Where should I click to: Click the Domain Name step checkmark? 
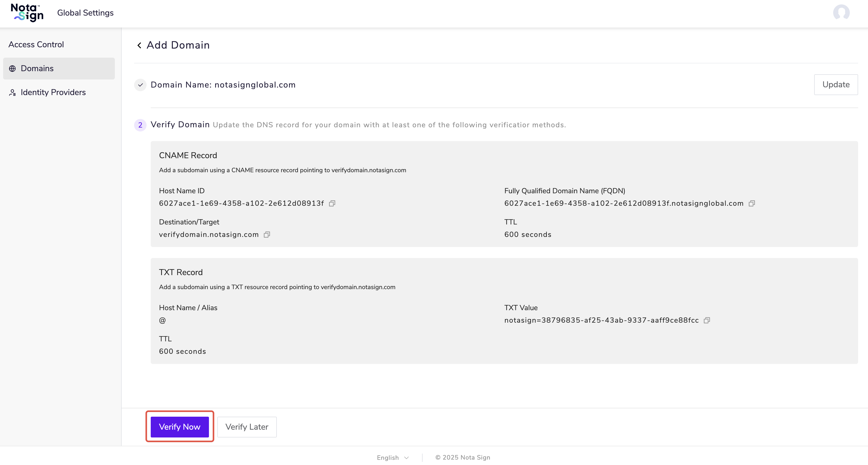[140, 85]
